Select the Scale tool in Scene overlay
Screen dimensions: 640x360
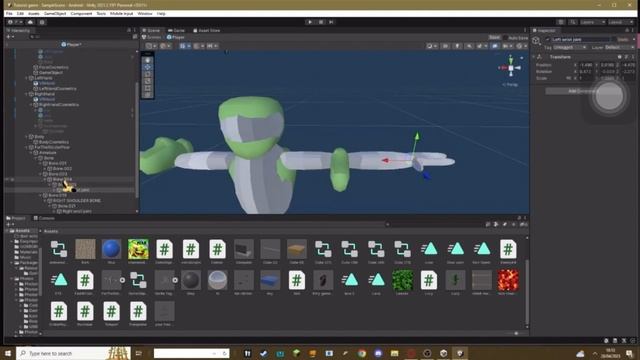click(148, 81)
